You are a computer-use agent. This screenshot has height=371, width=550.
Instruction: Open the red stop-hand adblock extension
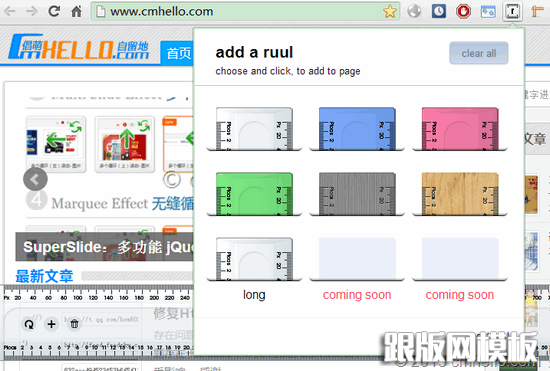click(x=463, y=11)
